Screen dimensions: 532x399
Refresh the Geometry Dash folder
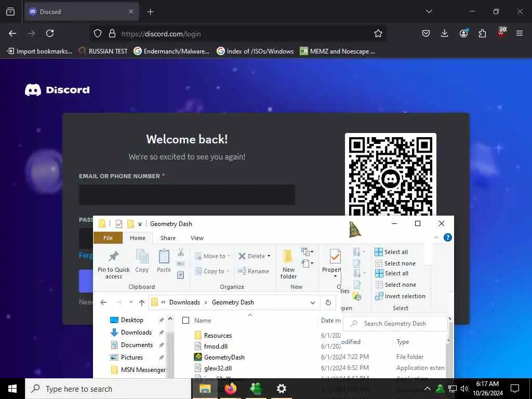point(328,302)
